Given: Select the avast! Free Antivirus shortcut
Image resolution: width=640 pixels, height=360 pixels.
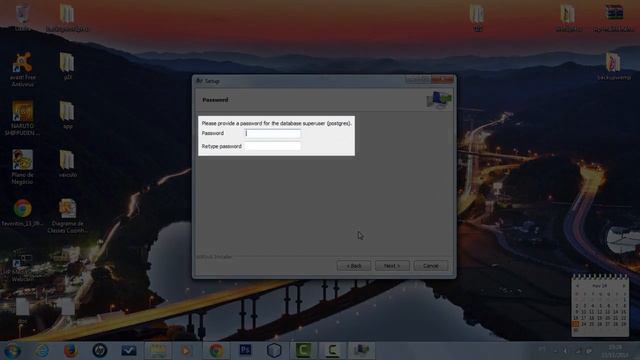Looking at the screenshot, I should click(x=22, y=69).
